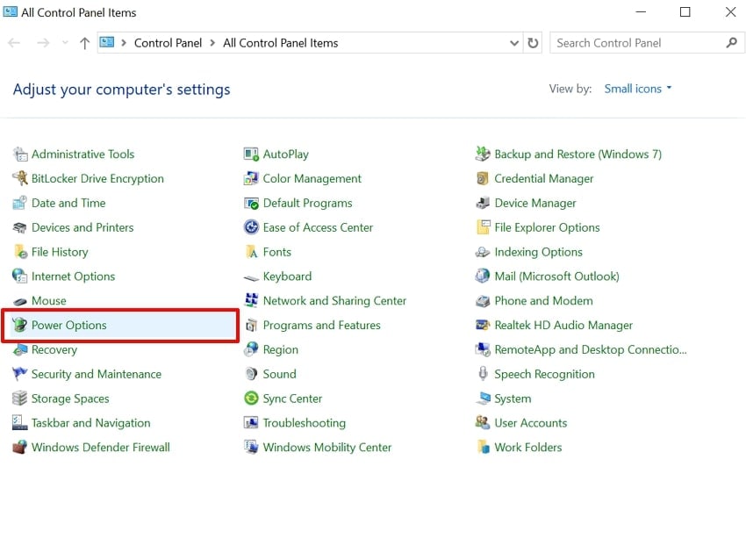The width and height of the screenshot is (746, 560).
Task: Click the Windows Defender Firewall icon
Action: pos(20,448)
